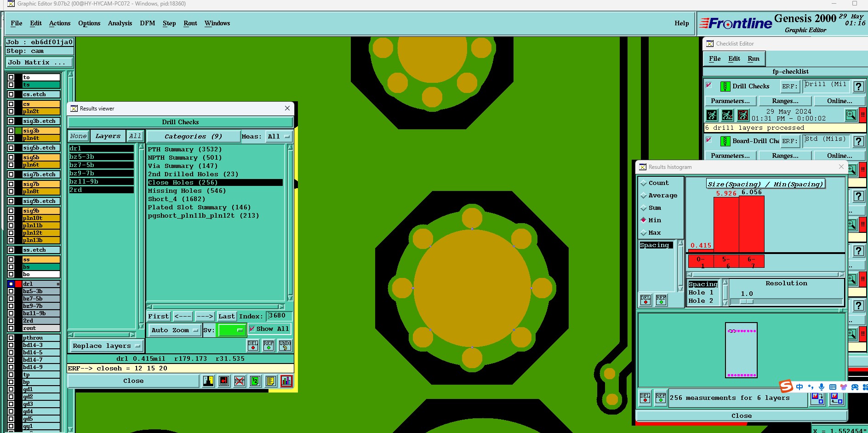868x433 pixels.
Task: Open the histogram icon in Results viewer
Action: click(x=286, y=381)
